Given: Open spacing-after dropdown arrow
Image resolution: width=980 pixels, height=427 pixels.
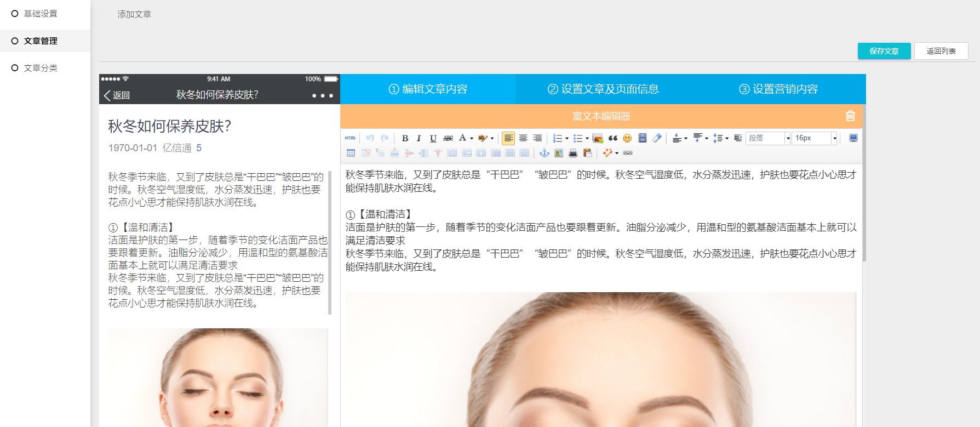Looking at the screenshot, I should pyautogui.click(x=707, y=138).
